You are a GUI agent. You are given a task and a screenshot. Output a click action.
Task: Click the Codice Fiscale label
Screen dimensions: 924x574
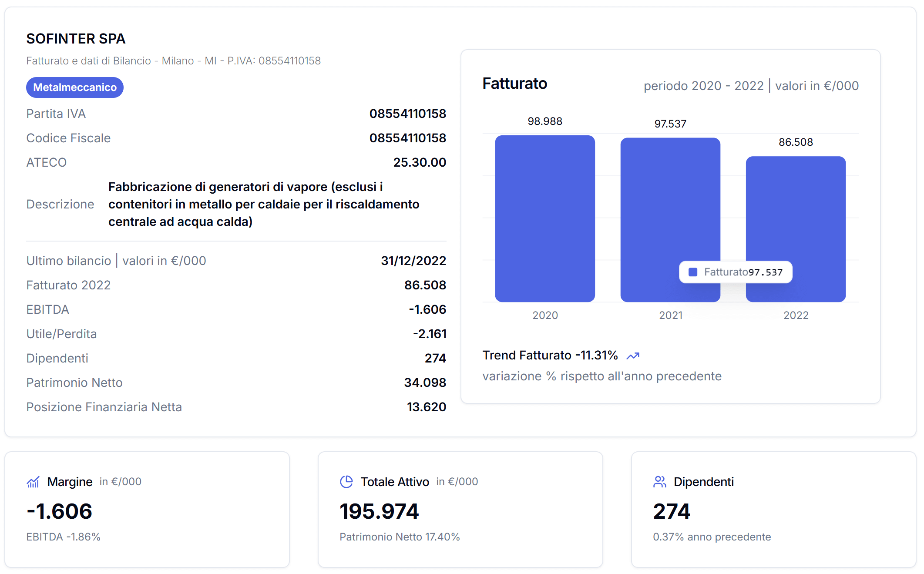tap(68, 138)
